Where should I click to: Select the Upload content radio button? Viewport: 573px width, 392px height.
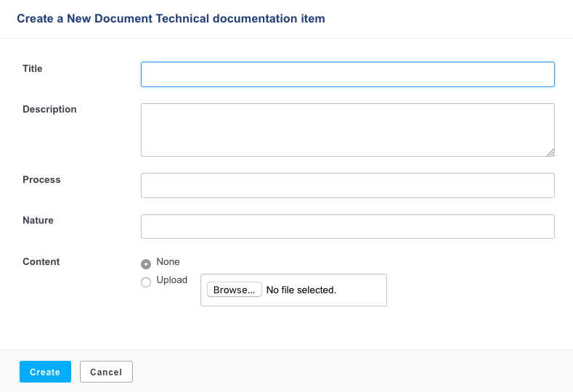(146, 282)
